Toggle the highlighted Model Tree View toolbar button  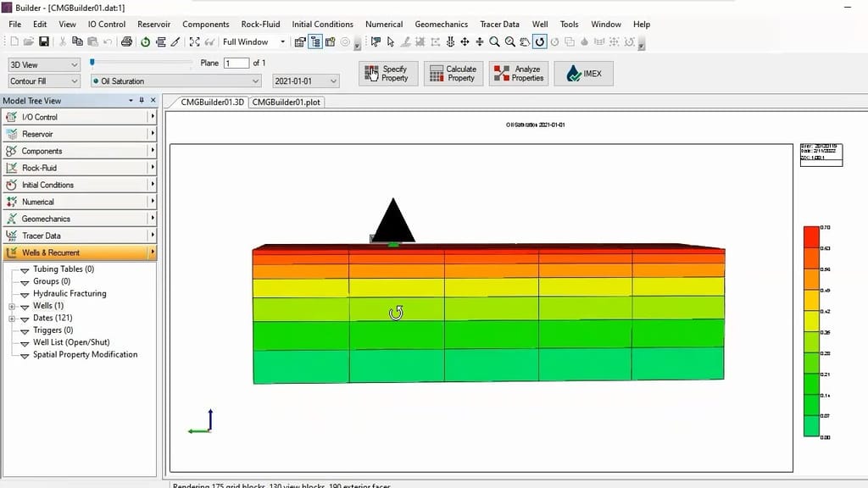[x=315, y=42]
